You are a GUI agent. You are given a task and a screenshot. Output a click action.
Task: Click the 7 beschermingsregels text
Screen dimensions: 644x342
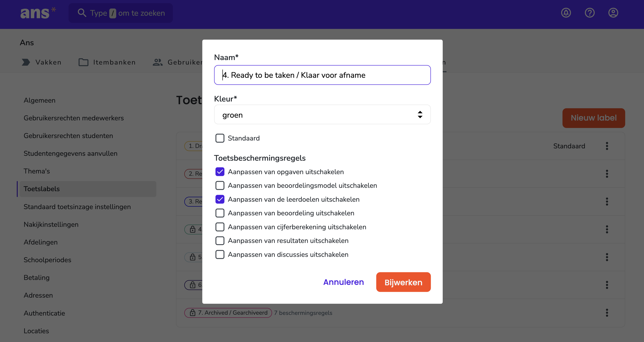(x=303, y=313)
